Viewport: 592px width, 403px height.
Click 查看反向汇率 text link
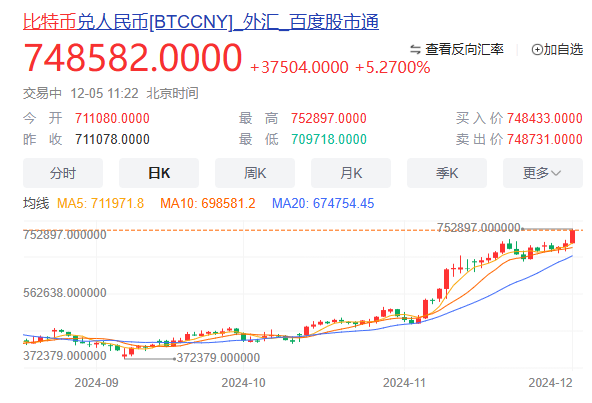click(x=464, y=49)
